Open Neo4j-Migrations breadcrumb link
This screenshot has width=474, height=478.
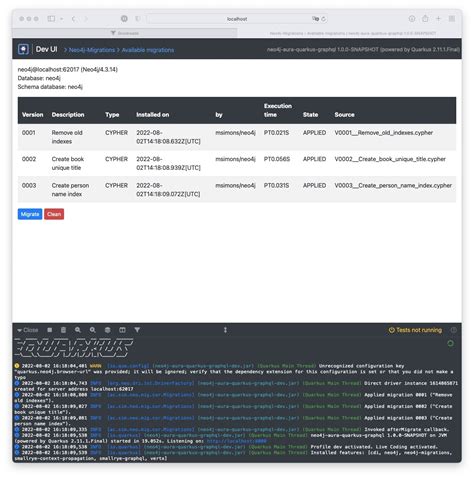(92, 50)
